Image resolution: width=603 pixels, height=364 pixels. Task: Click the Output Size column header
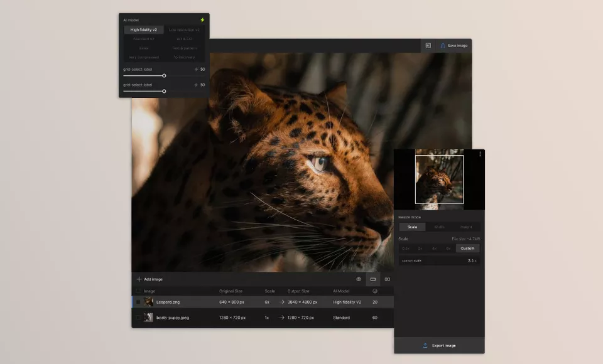pos(298,291)
